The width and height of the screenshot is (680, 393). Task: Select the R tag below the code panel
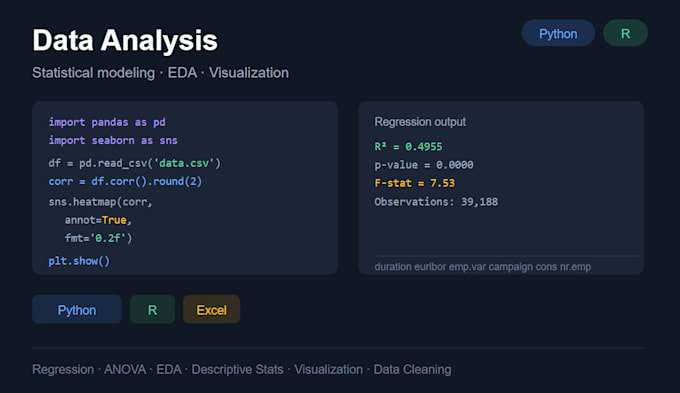152,310
